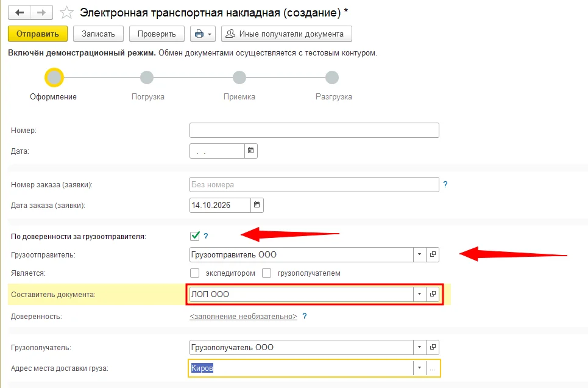This screenshot has height=388, width=588.
Task: Click the Дата заказа field with 14.10.2026
Action: [220, 205]
